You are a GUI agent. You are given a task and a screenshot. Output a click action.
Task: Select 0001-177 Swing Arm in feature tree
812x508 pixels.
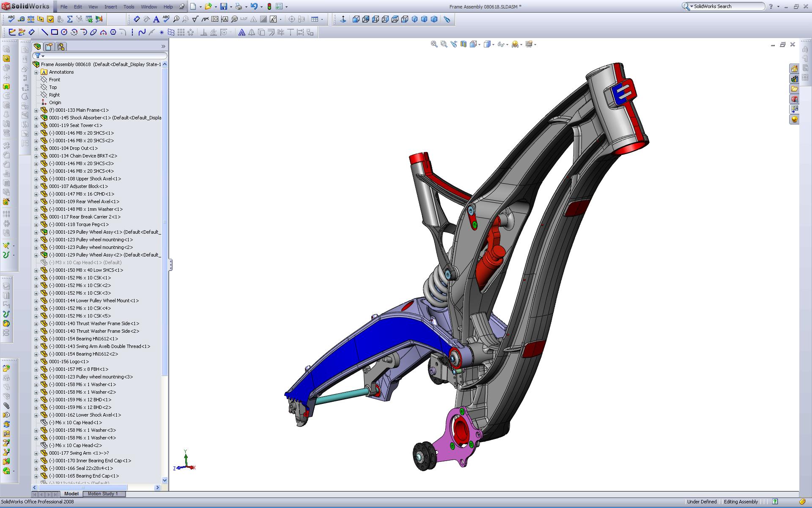pos(79,453)
